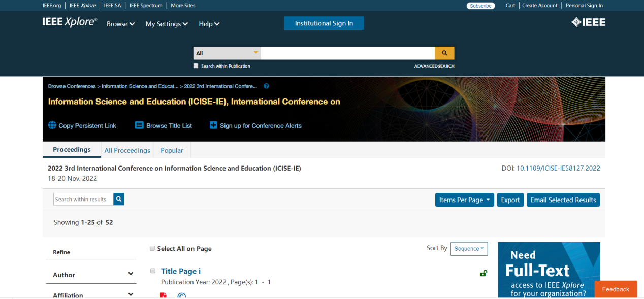The height and width of the screenshot is (299, 644).
Task: Click the search within results magnifier
Action: [119, 200]
